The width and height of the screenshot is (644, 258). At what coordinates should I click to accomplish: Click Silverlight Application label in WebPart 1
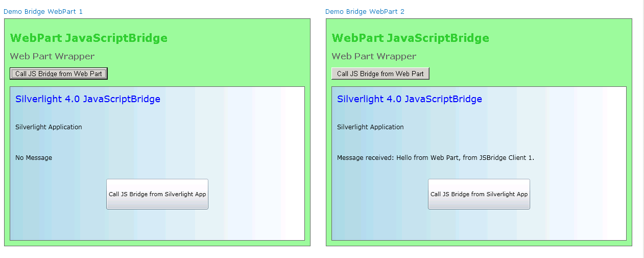click(49, 127)
